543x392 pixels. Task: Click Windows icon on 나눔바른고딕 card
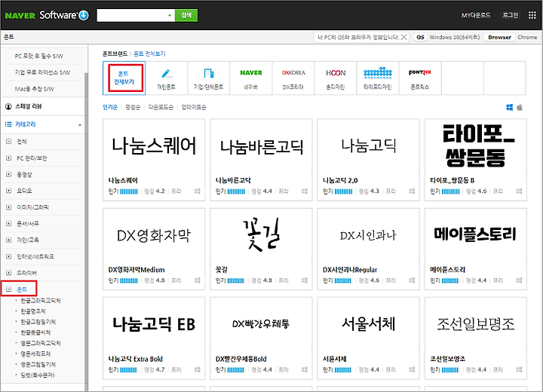[305, 191]
